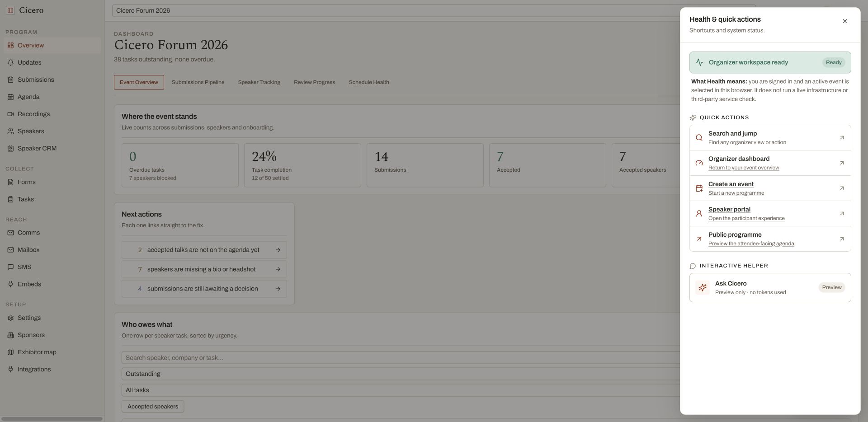Click the pulse icon in Organizer workspace ready
The width and height of the screenshot is (868, 422).
[699, 62]
